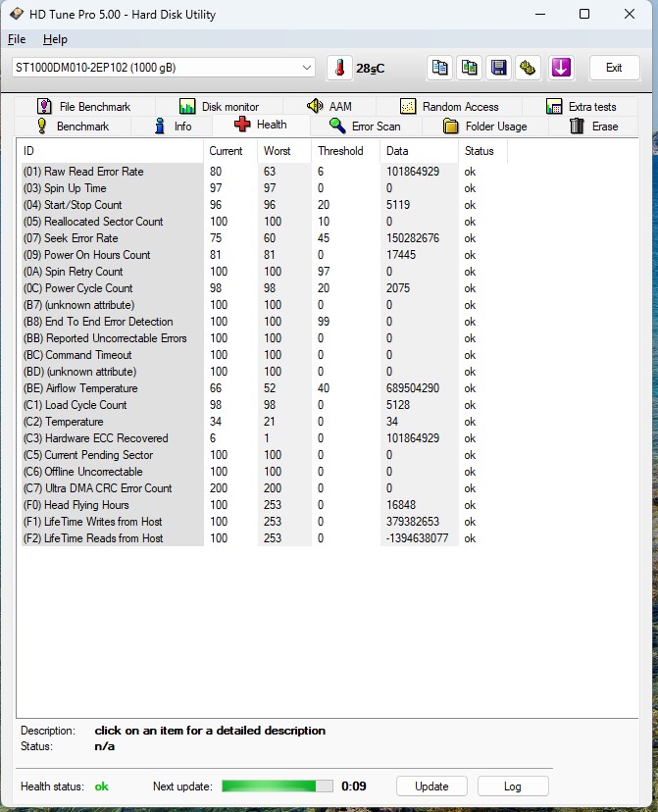This screenshot has width=658, height=812.
Task: Copy text results to clipboard icon
Action: pyautogui.click(x=440, y=68)
